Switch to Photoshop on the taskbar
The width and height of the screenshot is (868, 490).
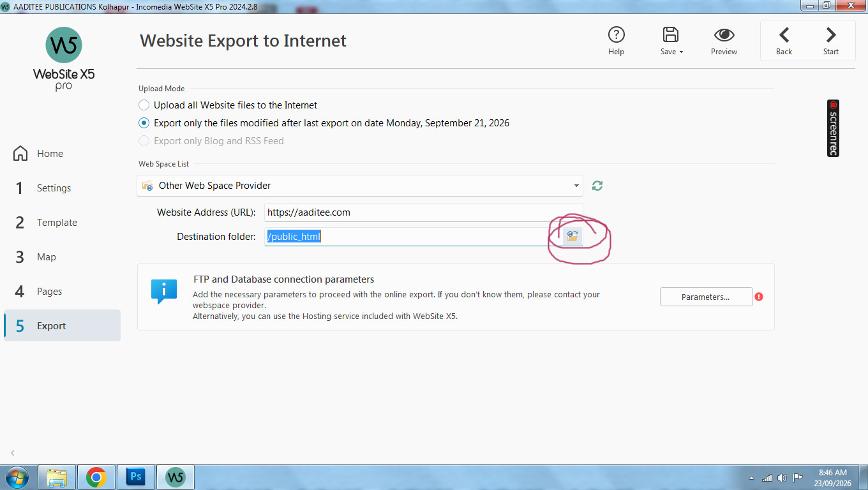pyautogui.click(x=136, y=477)
